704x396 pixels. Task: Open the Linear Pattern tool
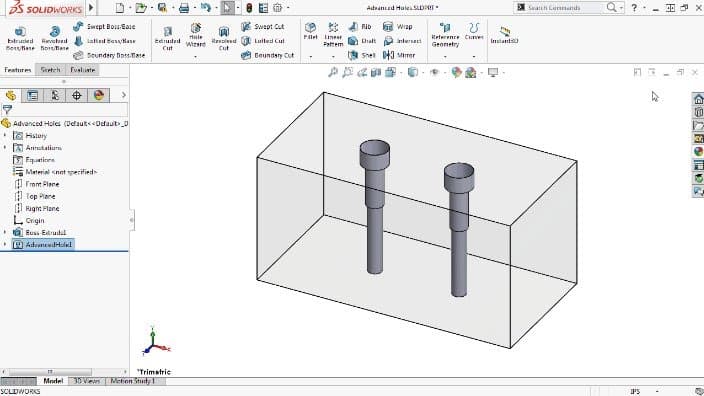tap(333, 35)
